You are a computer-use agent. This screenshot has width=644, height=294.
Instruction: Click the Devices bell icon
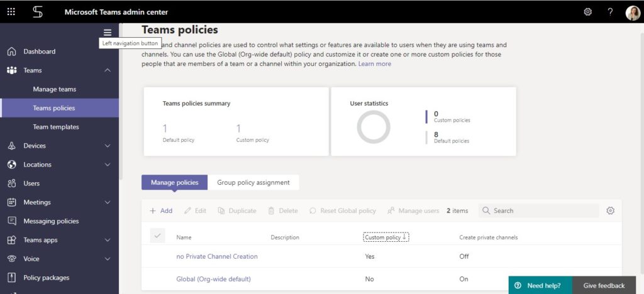coord(12,146)
